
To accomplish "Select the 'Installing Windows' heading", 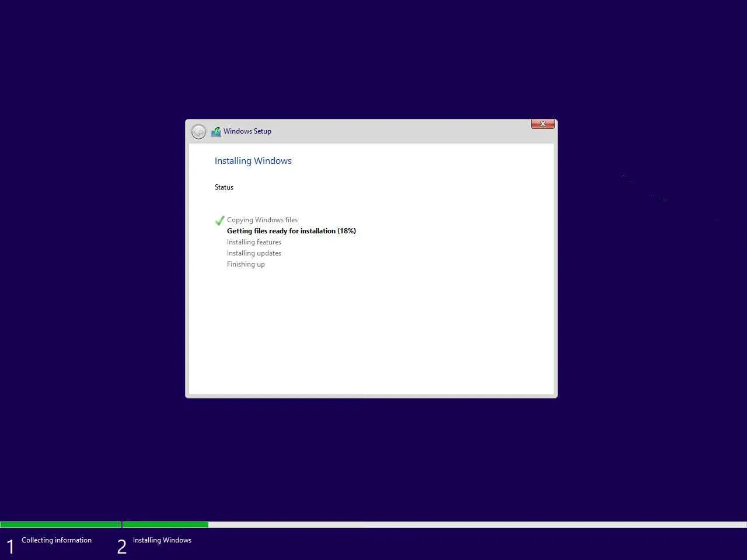I will (253, 161).
